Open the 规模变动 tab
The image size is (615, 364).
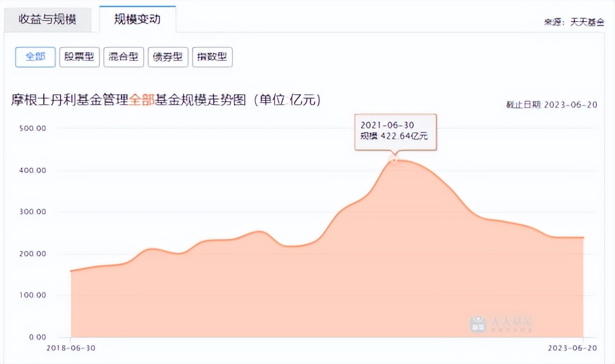coord(137,19)
